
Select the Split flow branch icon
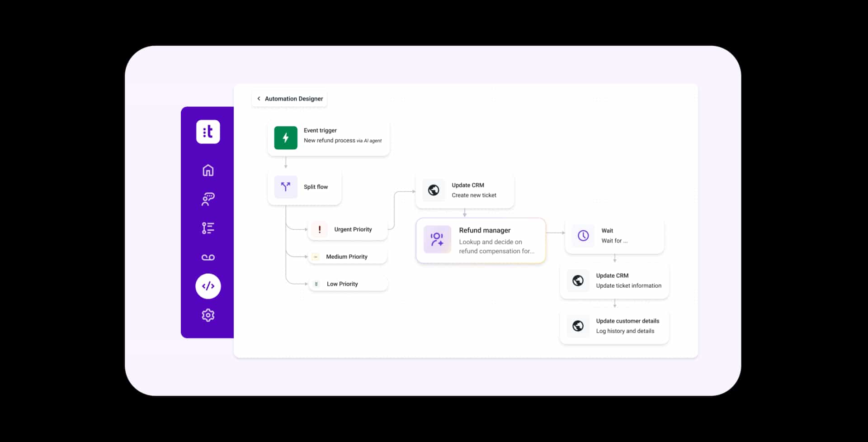[285, 186]
